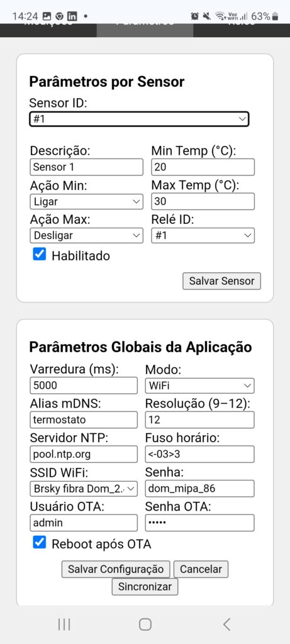Screen dimensions: 290x644
Task: Choose a network in SSID WiFi dropdown
Action: 84,489
